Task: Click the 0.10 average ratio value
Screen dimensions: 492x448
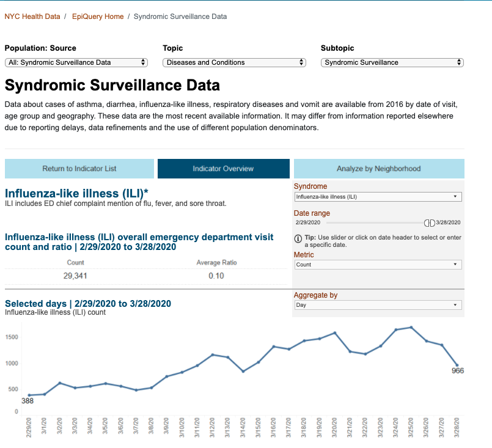Action: [x=216, y=276]
